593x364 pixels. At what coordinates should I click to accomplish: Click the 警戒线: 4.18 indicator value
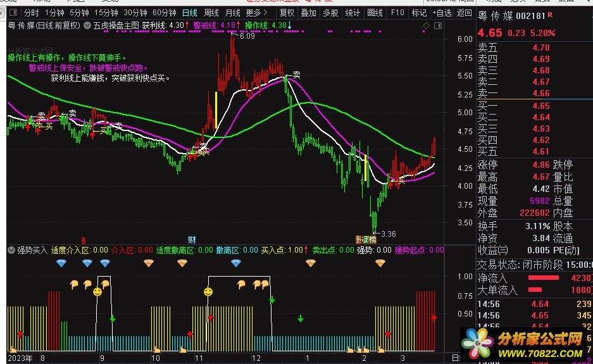point(216,26)
